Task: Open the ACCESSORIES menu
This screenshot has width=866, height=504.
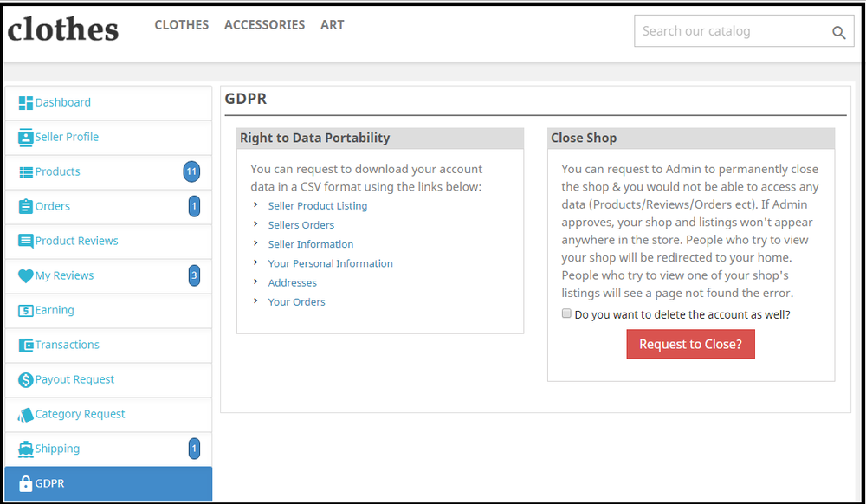Action: [264, 25]
